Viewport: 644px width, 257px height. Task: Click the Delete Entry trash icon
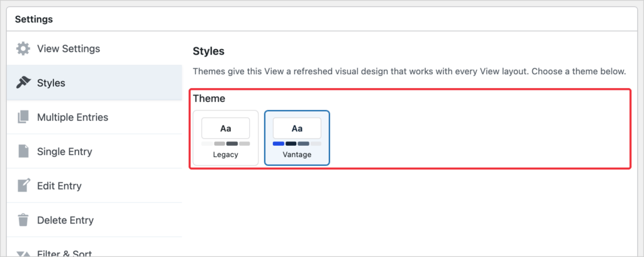[23, 220]
